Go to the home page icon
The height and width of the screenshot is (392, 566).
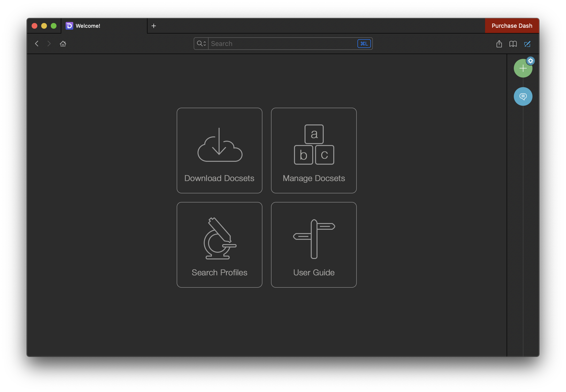click(63, 44)
